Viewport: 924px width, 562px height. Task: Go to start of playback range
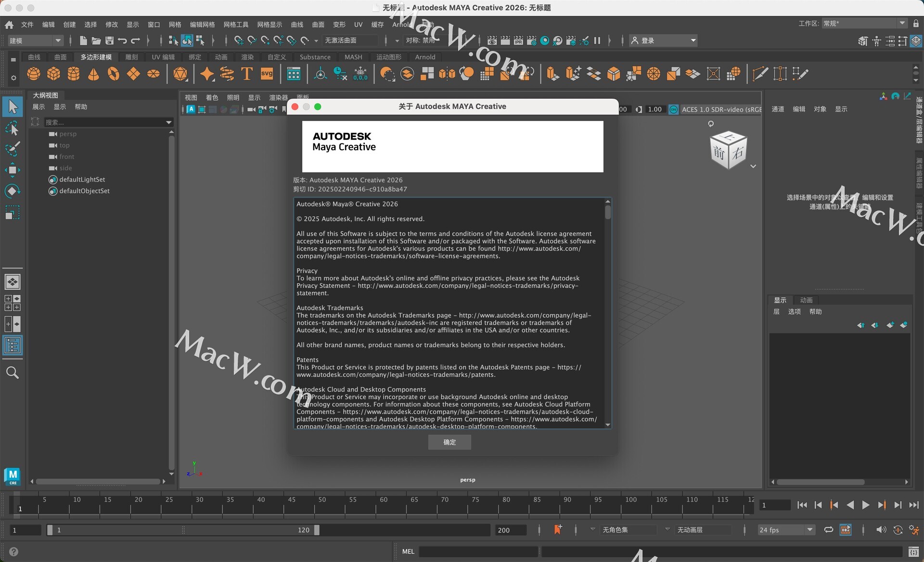(x=802, y=505)
